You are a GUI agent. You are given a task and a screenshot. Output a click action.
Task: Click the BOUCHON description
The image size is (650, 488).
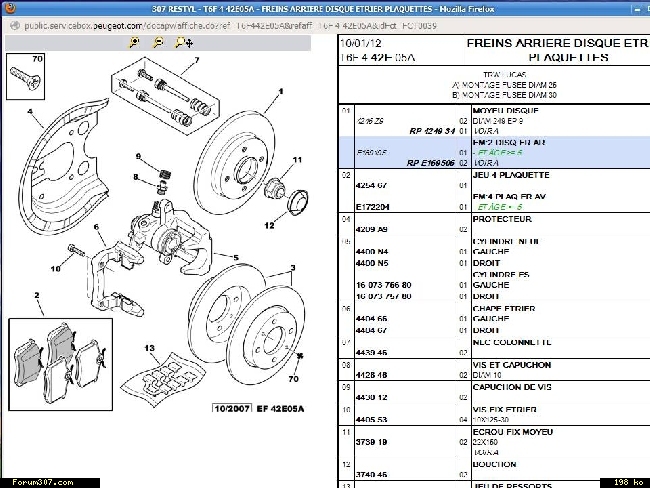tap(495, 464)
